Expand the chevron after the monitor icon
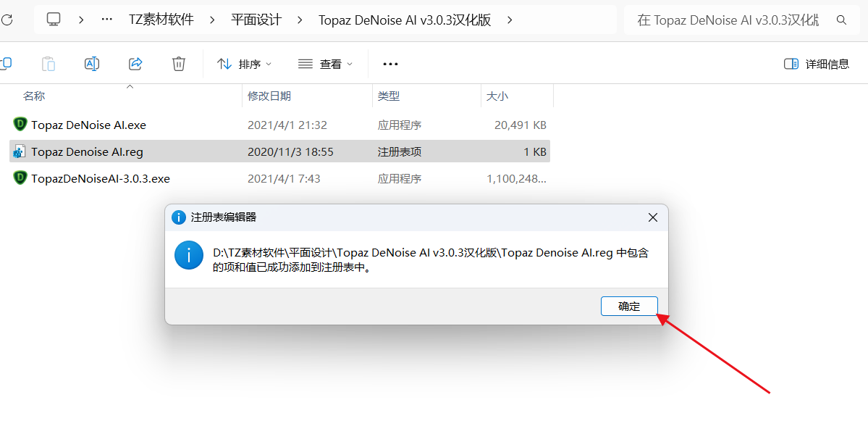868x421 pixels. 81,20
